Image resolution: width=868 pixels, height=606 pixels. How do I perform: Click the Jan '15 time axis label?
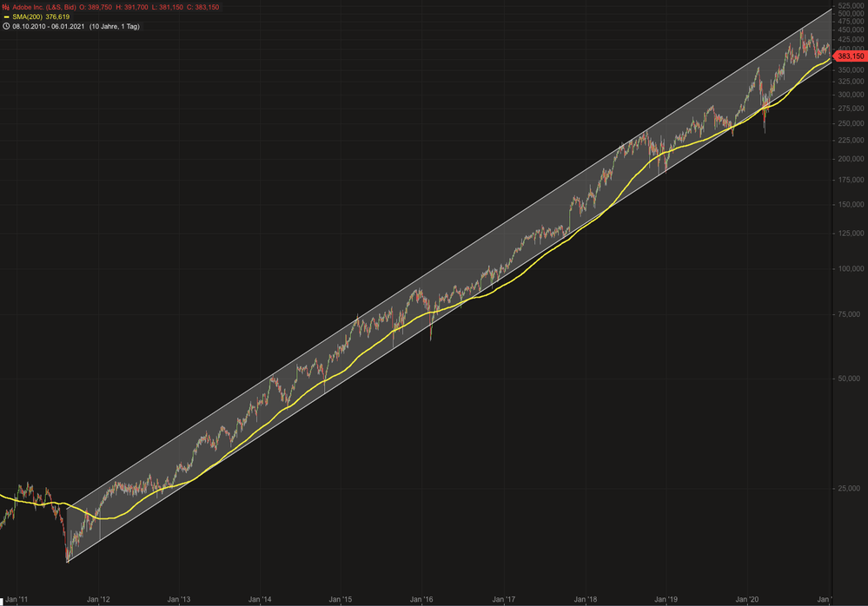[341, 599]
